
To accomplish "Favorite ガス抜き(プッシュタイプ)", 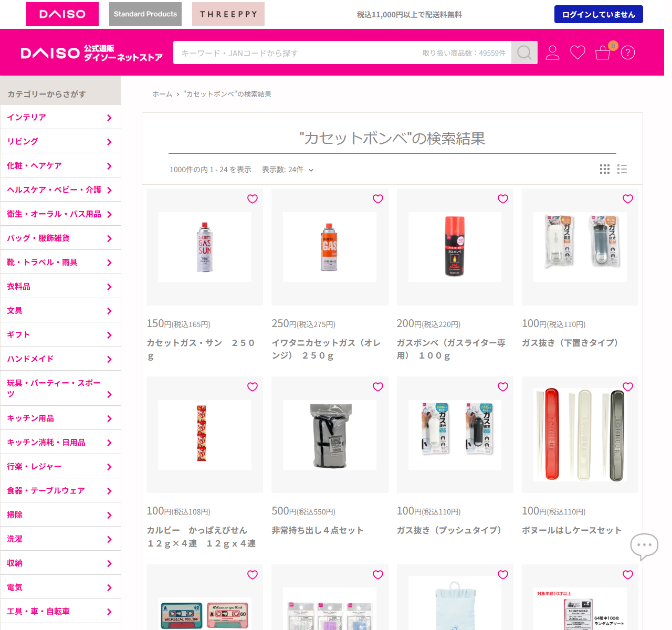I will tap(503, 387).
